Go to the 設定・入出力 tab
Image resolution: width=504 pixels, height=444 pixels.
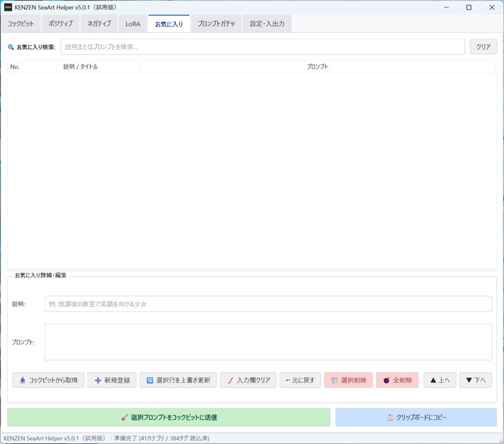coord(267,24)
